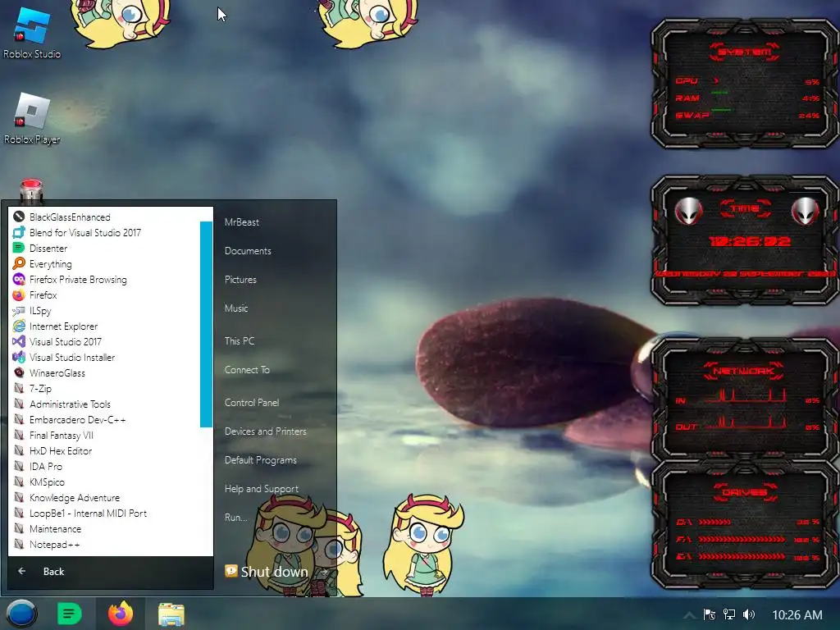Click Back in the programs list

pos(53,571)
